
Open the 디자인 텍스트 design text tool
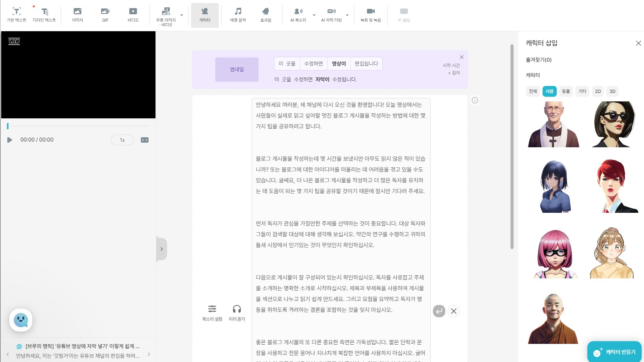pyautogui.click(x=44, y=15)
